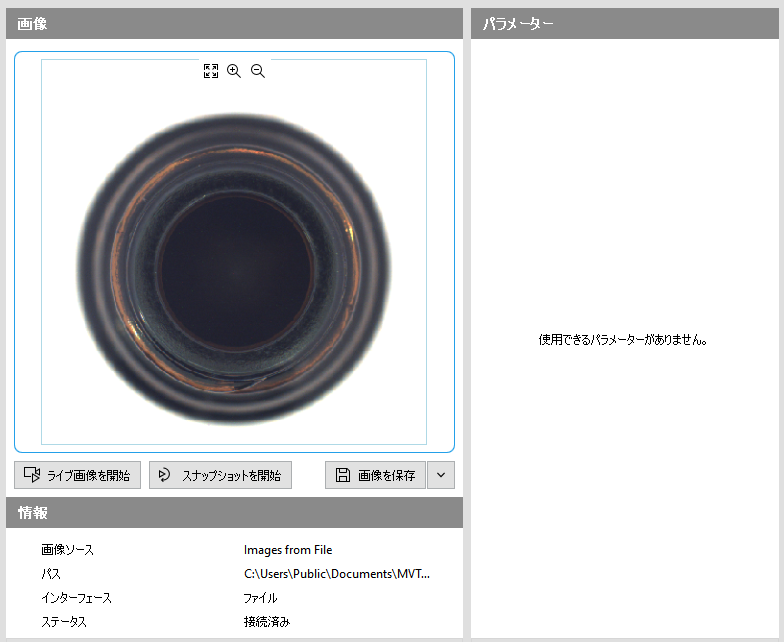Image resolution: width=784 pixels, height=642 pixels.
Task: Click the C:\Users\Public file path value
Action: (339, 574)
